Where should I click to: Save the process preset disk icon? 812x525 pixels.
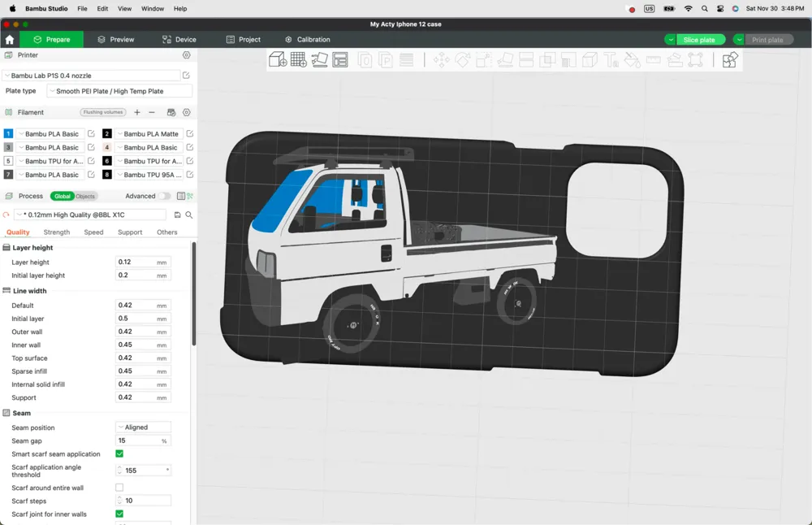(x=178, y=215)
